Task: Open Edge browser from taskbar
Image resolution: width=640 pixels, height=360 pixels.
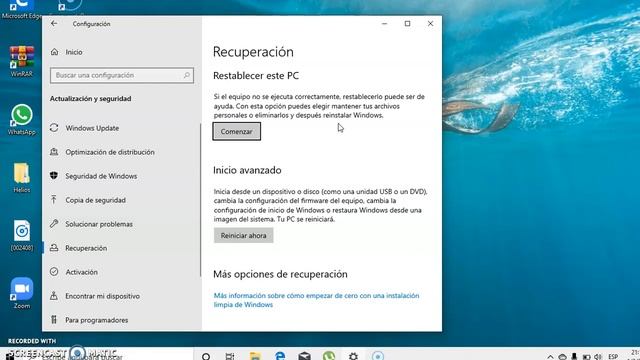Action: (280, 356)
